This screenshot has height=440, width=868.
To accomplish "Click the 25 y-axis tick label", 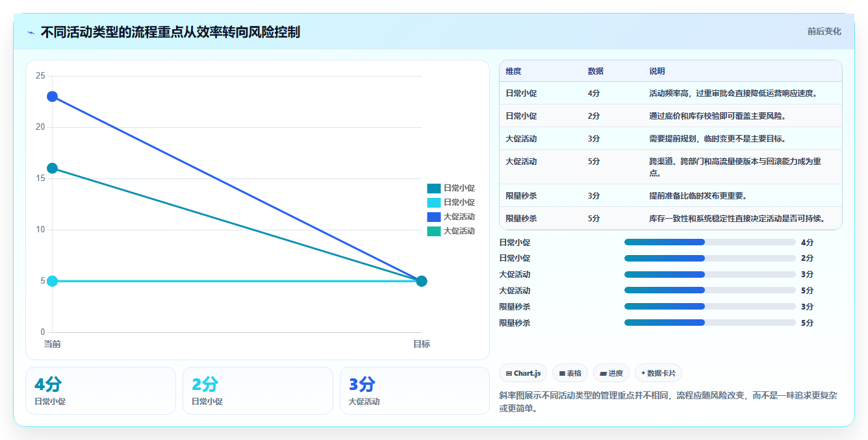I will (40, 76).
